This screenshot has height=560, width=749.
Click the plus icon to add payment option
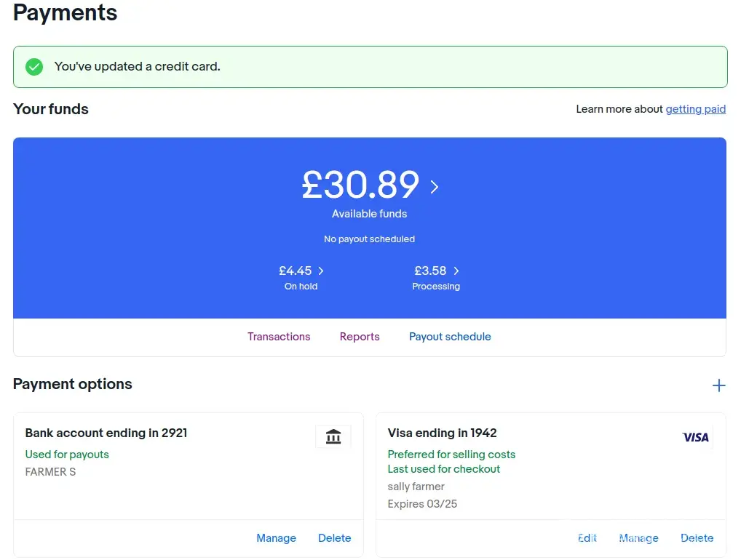click(718, 385)
